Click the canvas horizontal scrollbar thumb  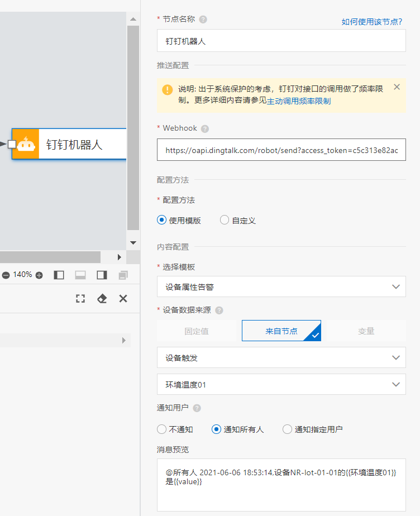coord(50,257)
